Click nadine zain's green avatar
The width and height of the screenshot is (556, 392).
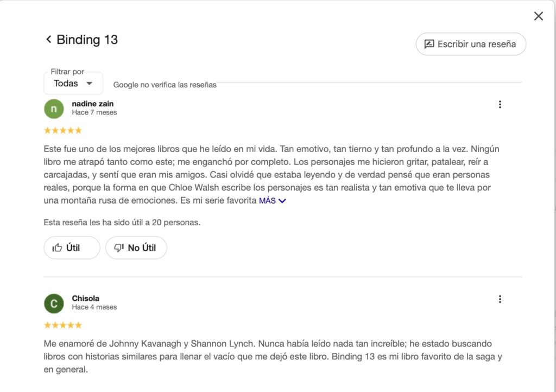(54, 109)
